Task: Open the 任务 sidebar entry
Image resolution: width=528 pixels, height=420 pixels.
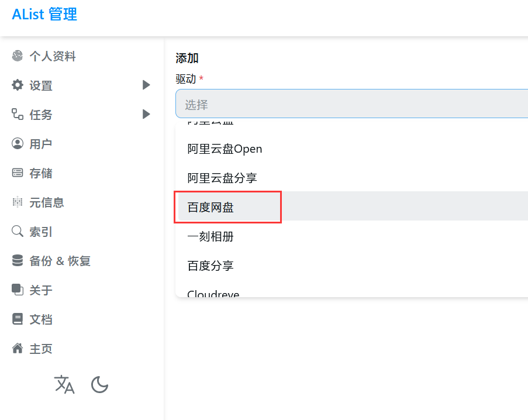Action: click(41, 115)
